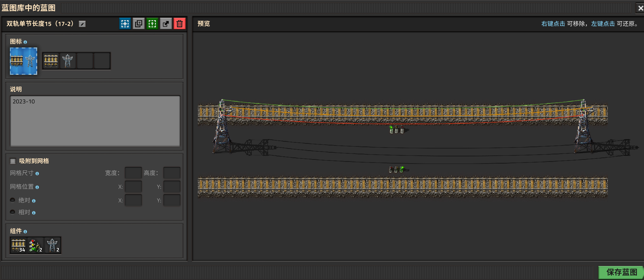Click the rail component showing 34
Image resolution: width=644 pixels, height=280 pixels.
tap(18, 245)
